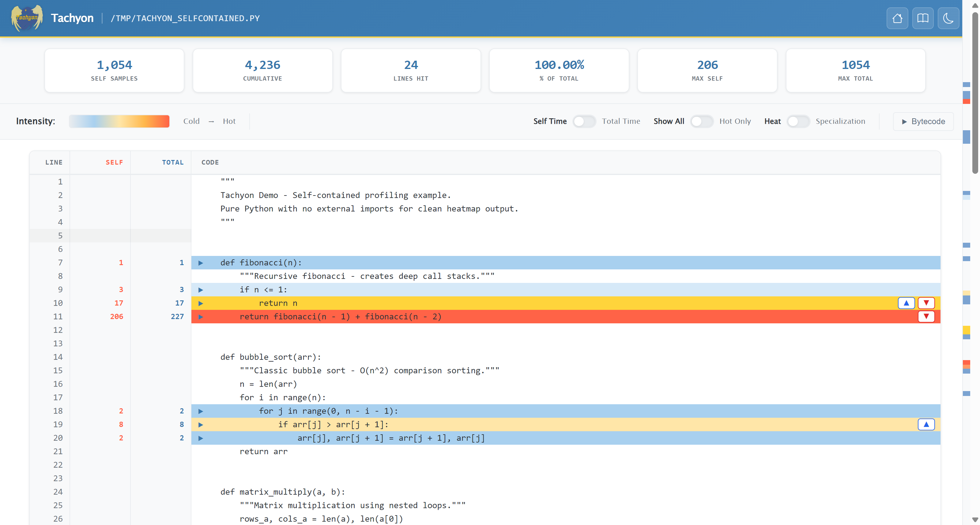Click the Heat label
Viewport: 980px width, 525px height.
click(x=772, y=121)
